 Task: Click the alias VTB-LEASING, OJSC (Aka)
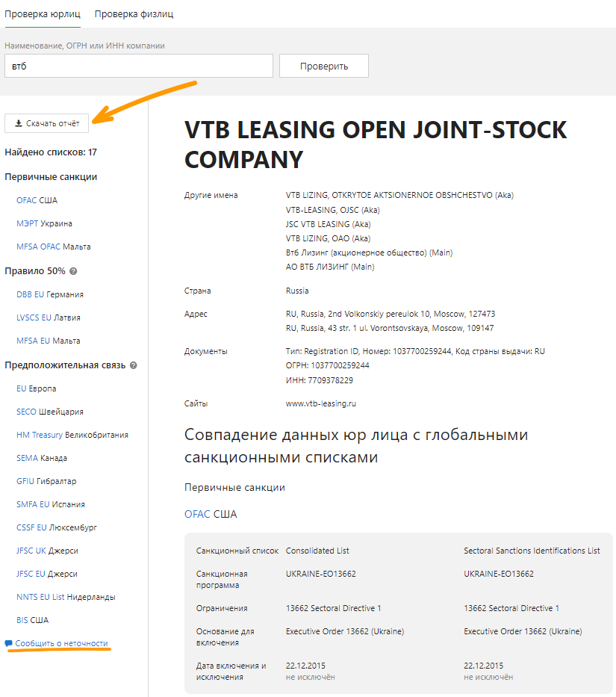click(x=333, y=210)
